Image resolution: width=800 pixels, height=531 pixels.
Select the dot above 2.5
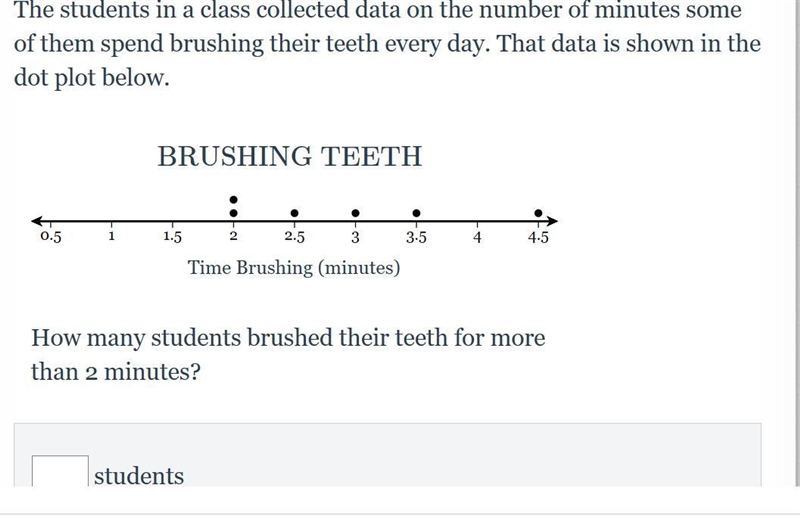tap(294, 213)
